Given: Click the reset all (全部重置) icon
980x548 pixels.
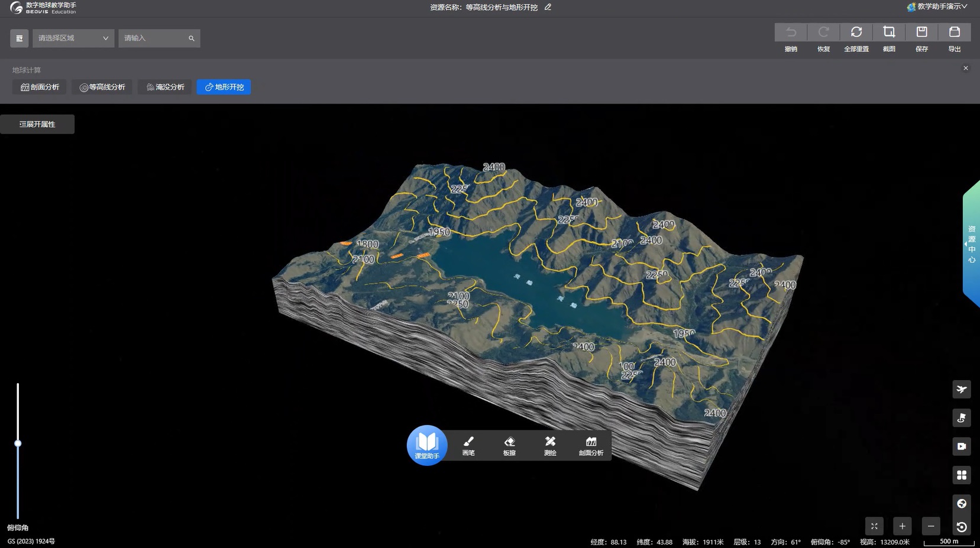Looking at the screenshot, I should (856, 32).
